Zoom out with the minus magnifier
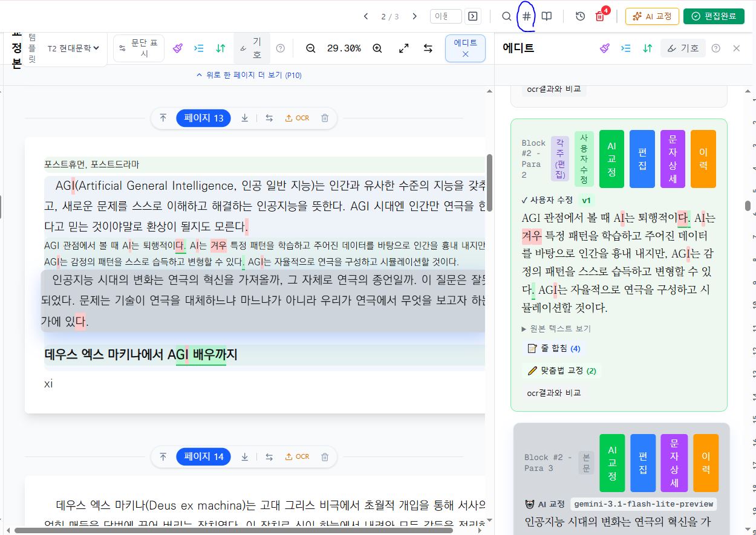Screen dimensions: 756x535 (x=311, y=48)
